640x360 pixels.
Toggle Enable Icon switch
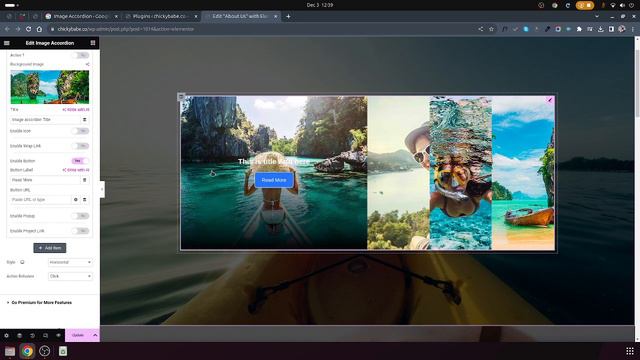[x=80, y=131]
